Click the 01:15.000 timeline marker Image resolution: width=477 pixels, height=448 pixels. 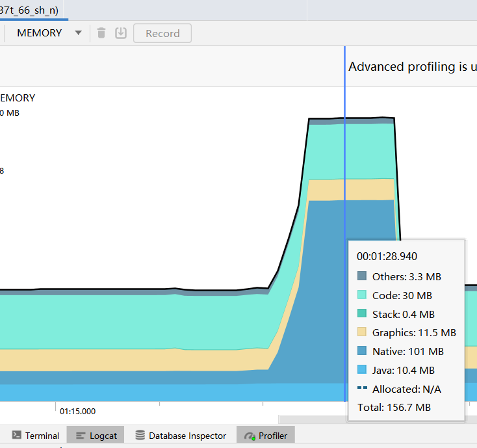click(77, 412)
